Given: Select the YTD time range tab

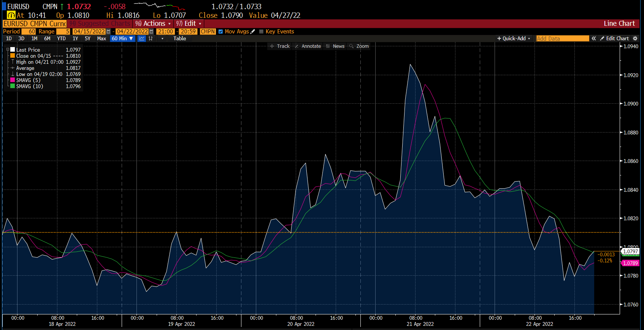Looking at the screenshot, I should click(61, 39).
